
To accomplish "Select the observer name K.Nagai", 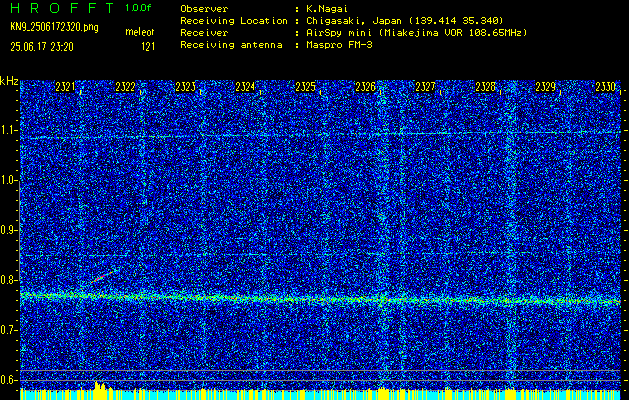I will 327,9.
